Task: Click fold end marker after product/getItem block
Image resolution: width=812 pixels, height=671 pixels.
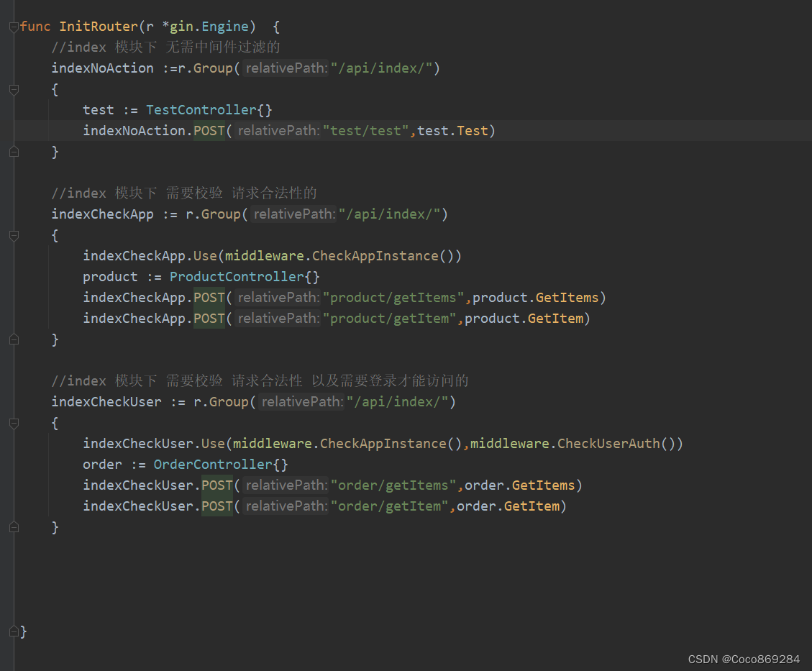Action: pyautogui.click(x=14, y=339)
